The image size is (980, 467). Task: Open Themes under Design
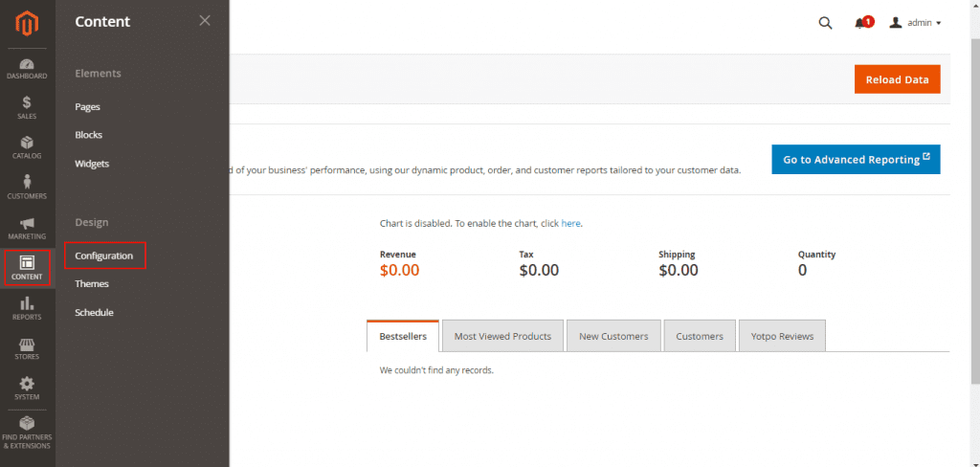[x=92, y=284]
